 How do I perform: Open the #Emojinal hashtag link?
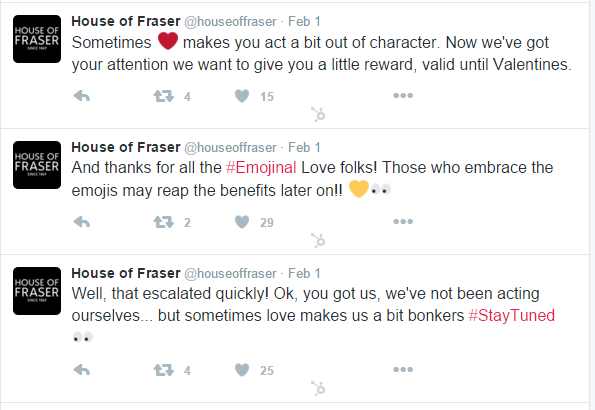click(x=261, y=168)
